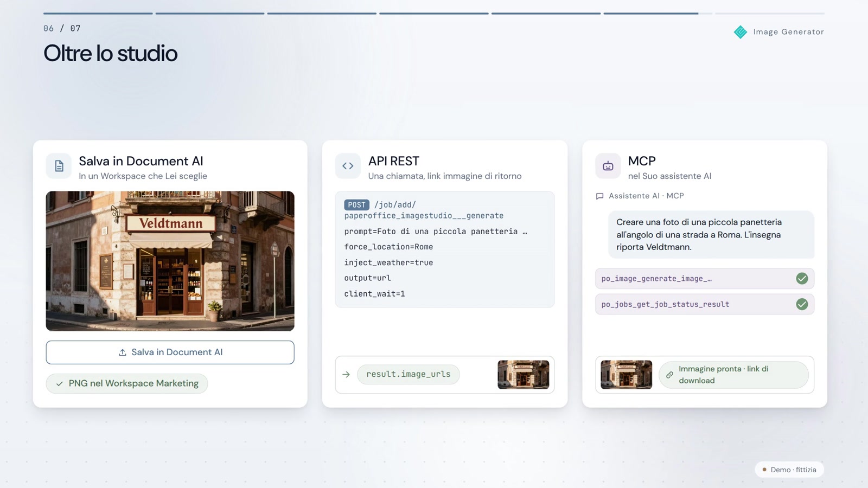Image resolution: width=868 pixels, height=488 pixels.
Task: Click the paperoffice_imagestudio___generate endpoint text
Action: pyautogui.click(x=424, y=216)
